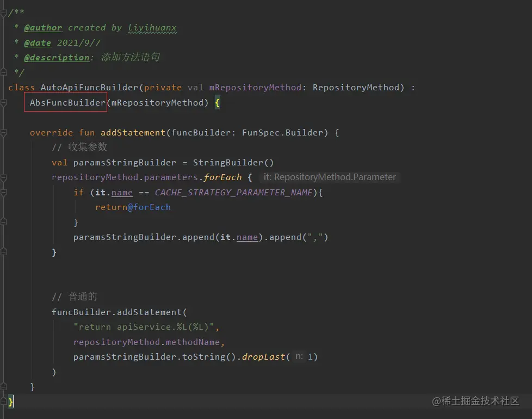Click funcBuilder in funcBuilder.addStatement( call
This screenshot has height=419, width=532.
[82, 312]
